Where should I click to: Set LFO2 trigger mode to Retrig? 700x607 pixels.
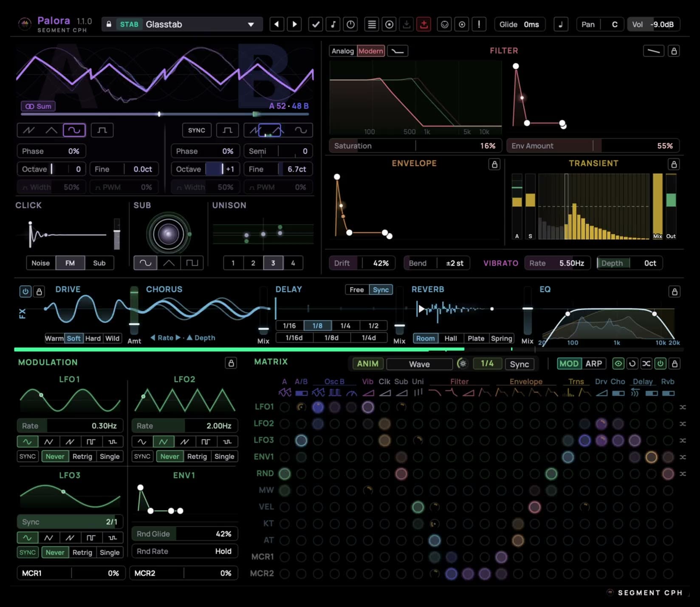click(x=197, y=457)
